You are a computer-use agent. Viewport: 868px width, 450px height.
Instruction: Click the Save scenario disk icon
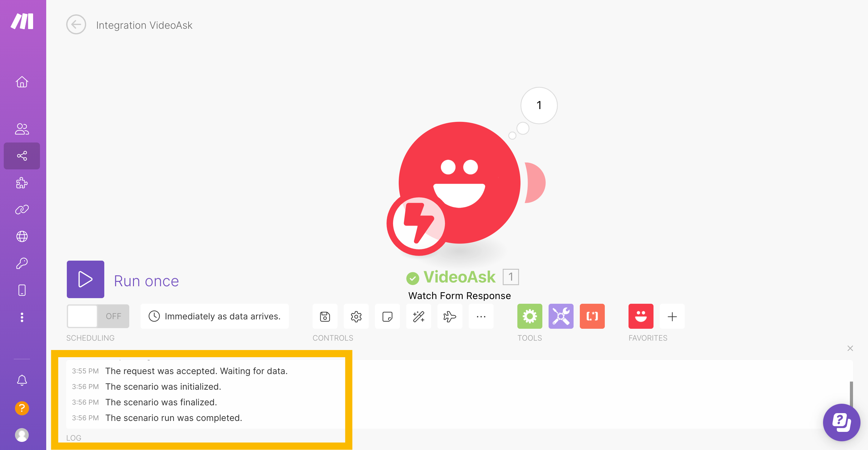325,317
